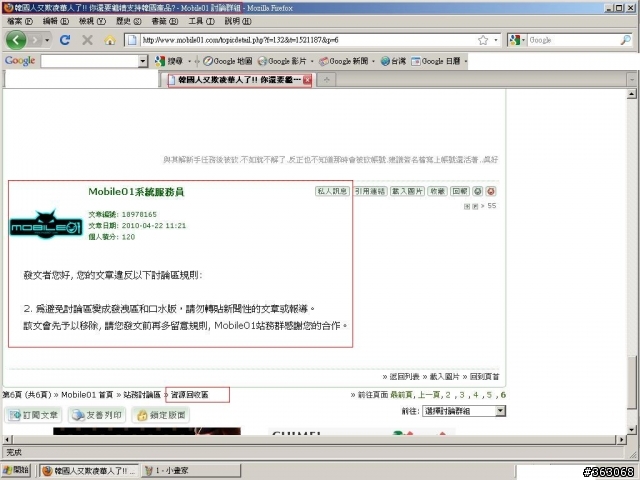The image size is (640, 480).
Task: Click the Google toolbar search input
Action: [x=89, y=61]
